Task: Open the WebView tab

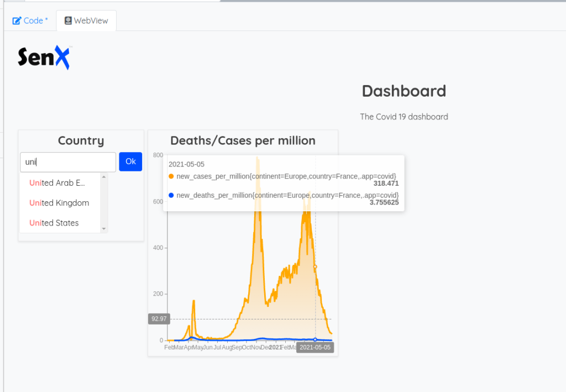Action: click(x=86, y=20)
